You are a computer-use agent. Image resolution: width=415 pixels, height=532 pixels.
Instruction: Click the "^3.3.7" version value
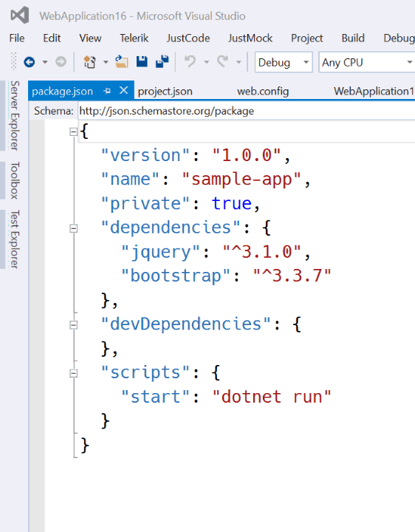click(x=292, y=276)
